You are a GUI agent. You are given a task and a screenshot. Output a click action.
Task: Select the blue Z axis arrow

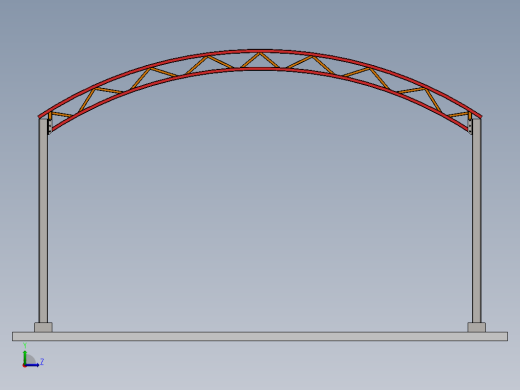[x=32, y=365]
